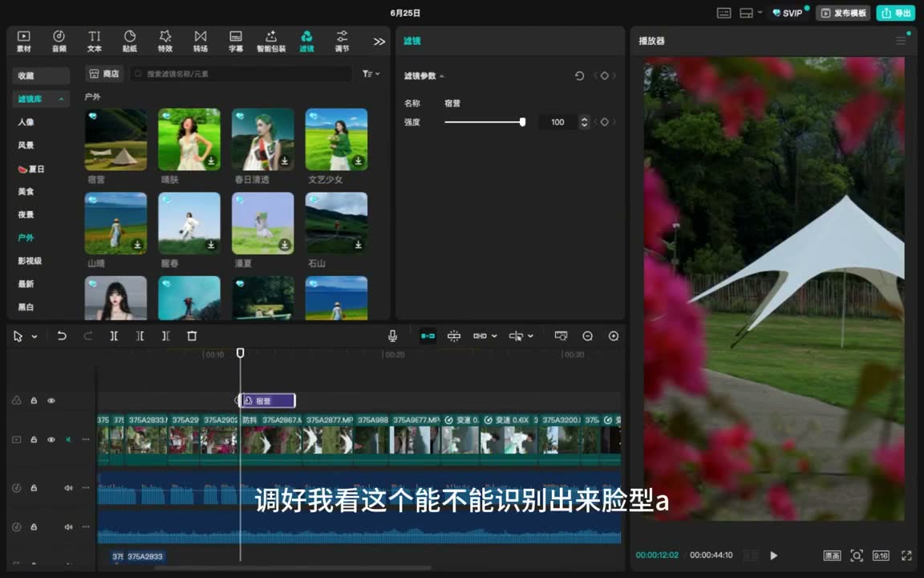
Task: Download the 石山 filter
Action: pyautogui.click(x=359, y=244)
